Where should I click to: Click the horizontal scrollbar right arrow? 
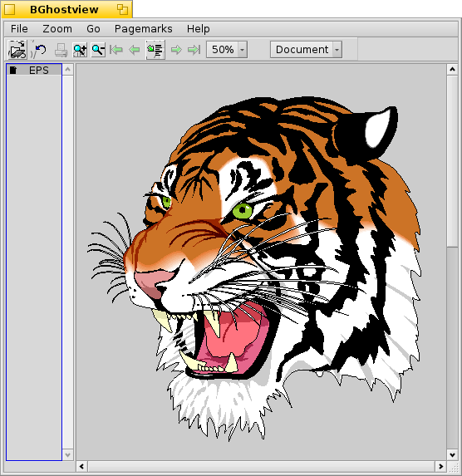pyautogui.click(x=440, y=466)
